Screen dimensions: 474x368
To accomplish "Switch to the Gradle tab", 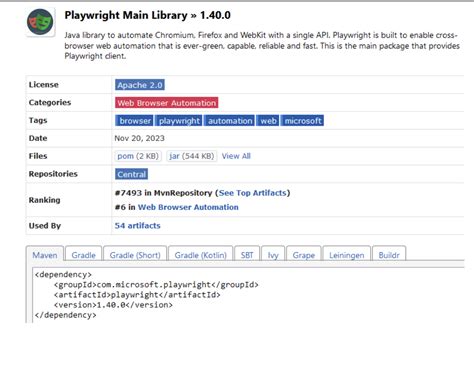I will 83,255.
